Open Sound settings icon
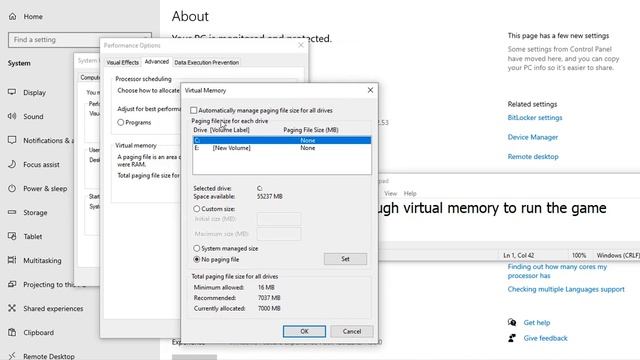The height and width of the screenshot is (360, 640). [x=12, y=116]
